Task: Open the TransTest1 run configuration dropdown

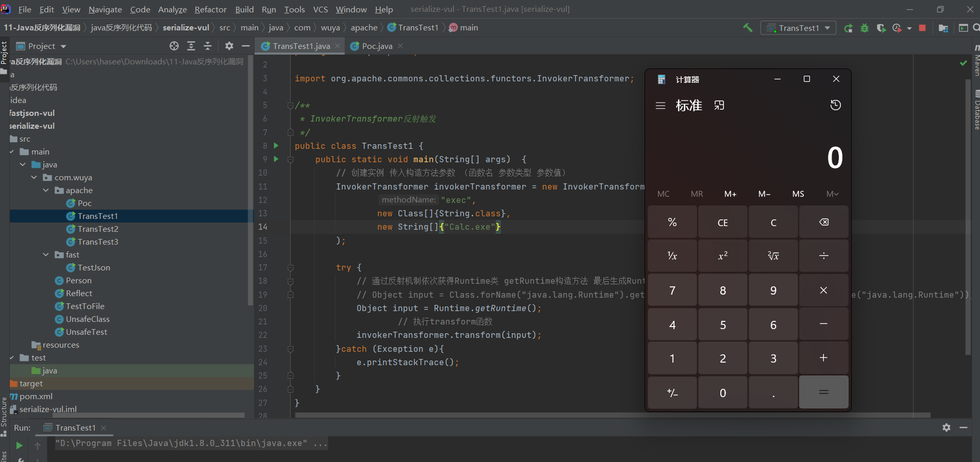Action: 798,28
